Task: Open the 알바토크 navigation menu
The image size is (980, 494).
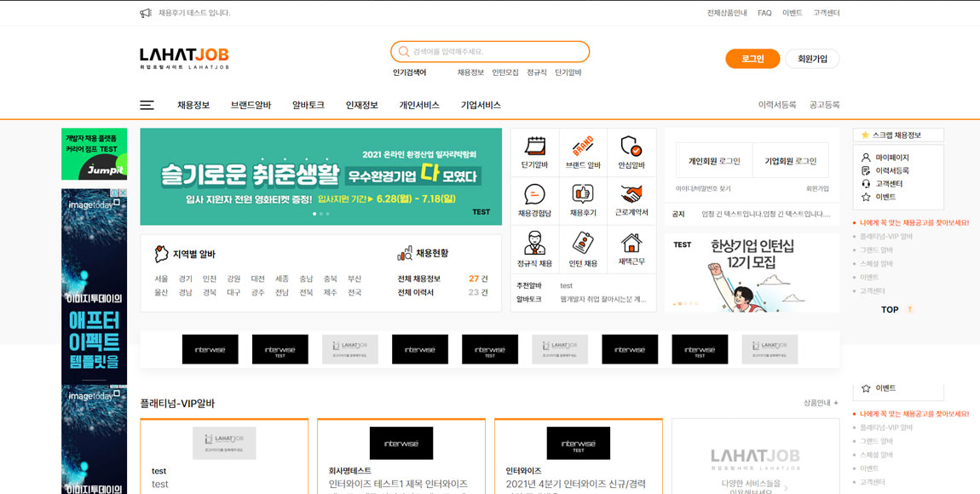Action: 308,105
